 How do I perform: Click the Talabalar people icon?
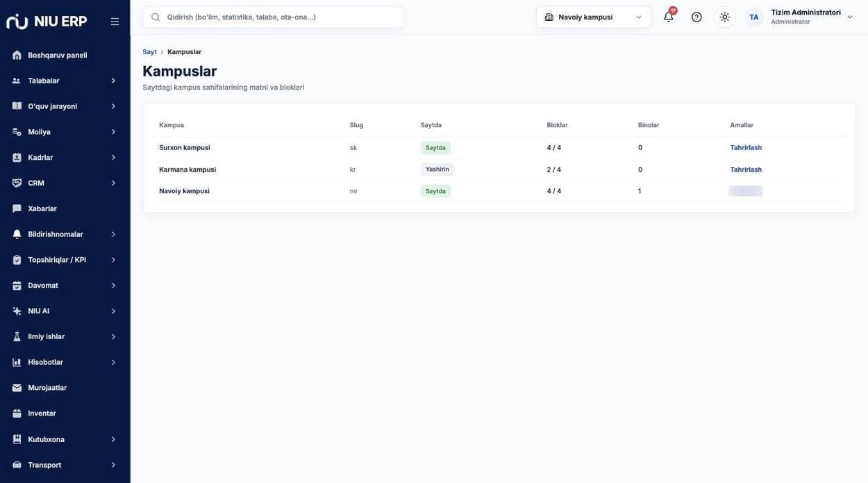tap(17, 81)
